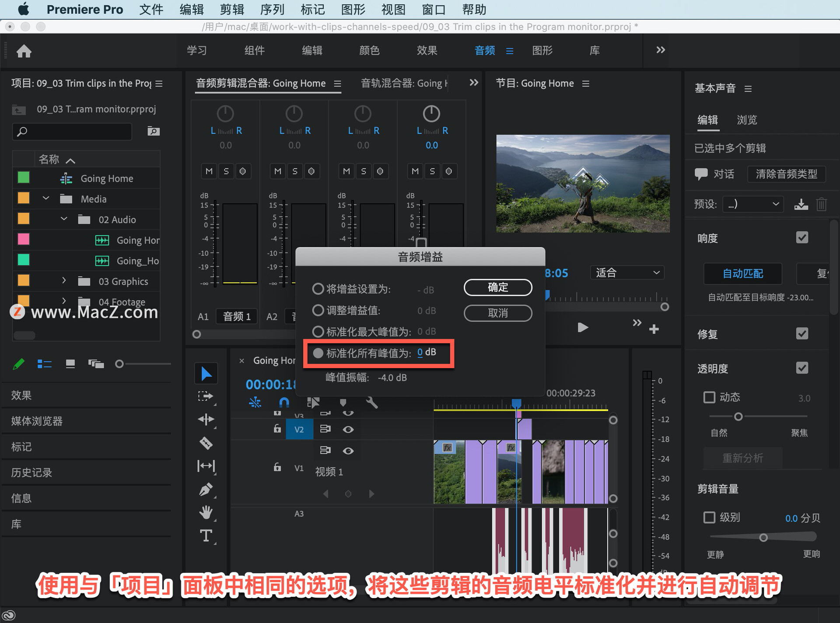
Task: Select the Selection arrow tool
Action: click(206, 374)
